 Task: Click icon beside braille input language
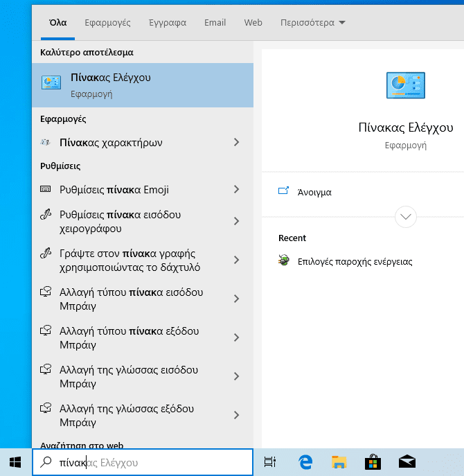pos(46,369)
